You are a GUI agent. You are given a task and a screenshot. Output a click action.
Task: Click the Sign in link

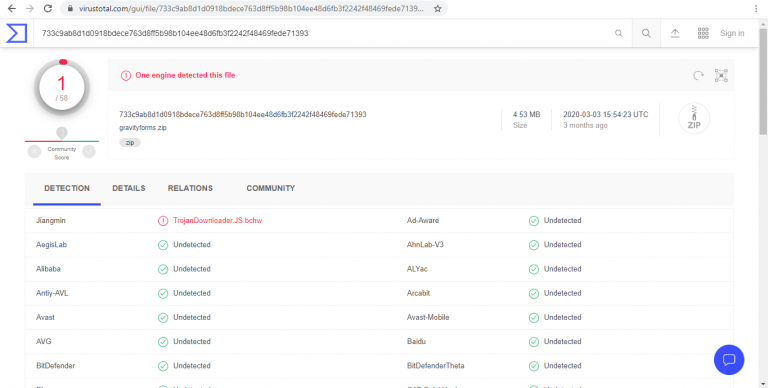732,33
